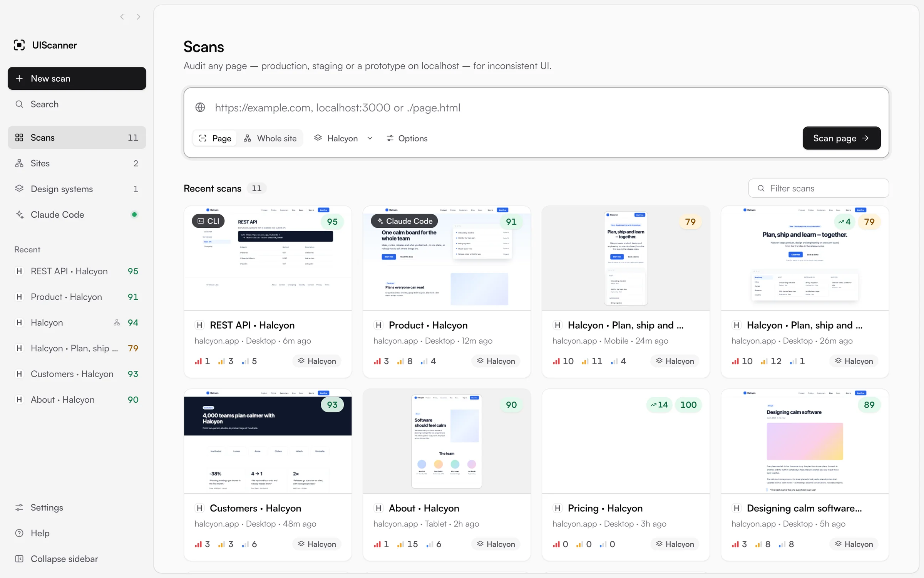Click Product · Halcyon card title

click(428, 325)
